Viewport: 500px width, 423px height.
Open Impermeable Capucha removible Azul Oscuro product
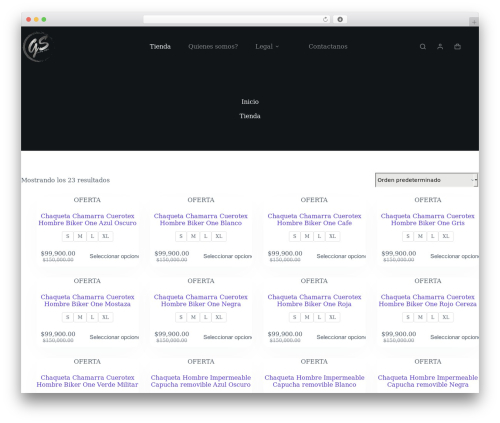point(201,381)
